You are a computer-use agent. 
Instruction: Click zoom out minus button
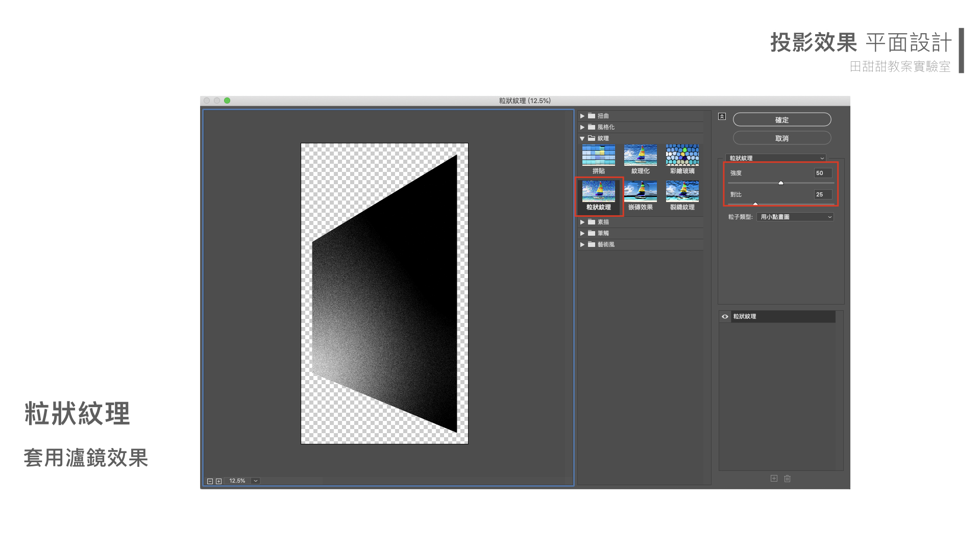(210, 481)
